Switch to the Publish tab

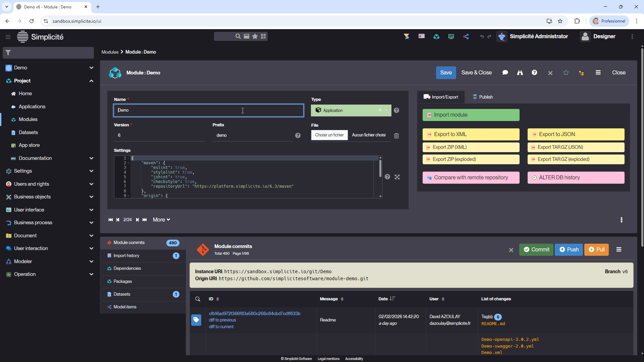[x=483, y=97]
